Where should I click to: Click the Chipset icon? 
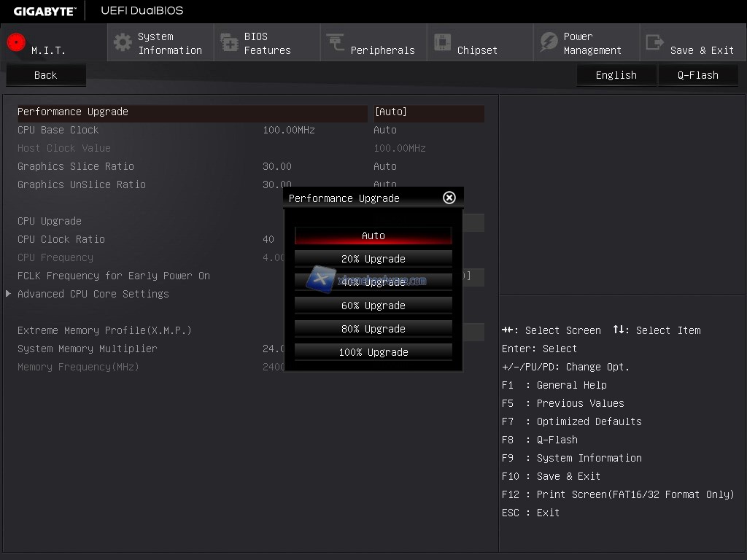pos(442,43)
